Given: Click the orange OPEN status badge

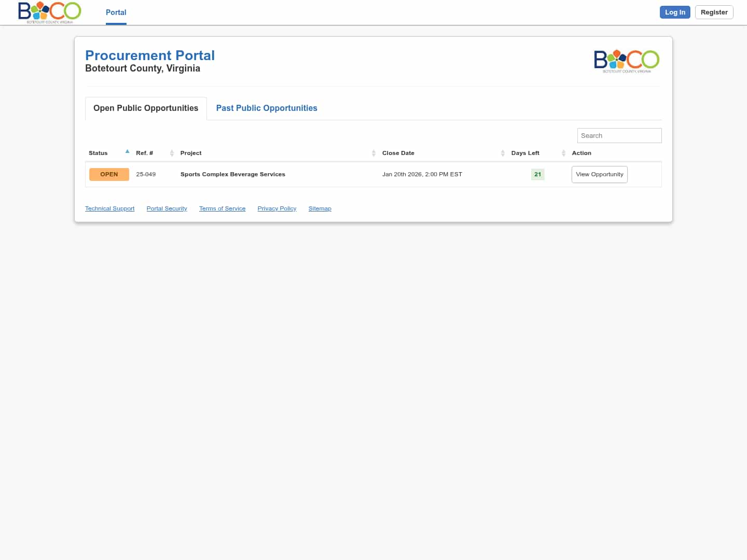Looking at the screenshot, I should tap(109, 174).
